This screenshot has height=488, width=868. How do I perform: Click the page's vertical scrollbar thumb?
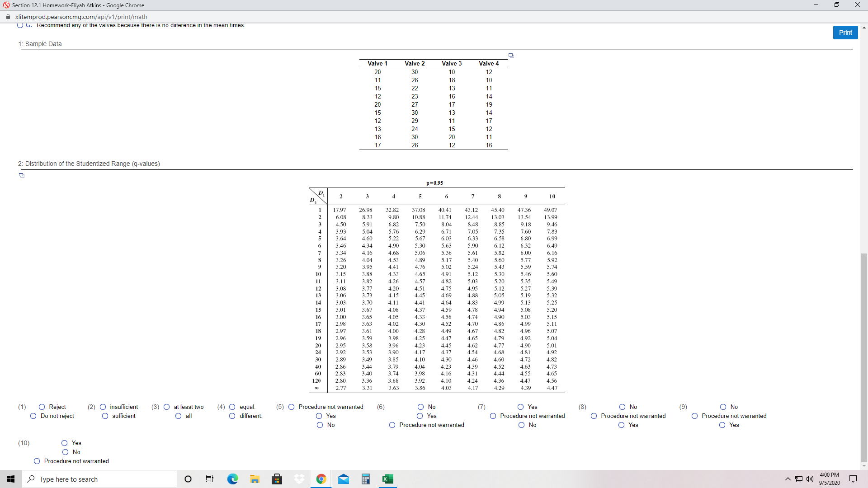point(864,357)
